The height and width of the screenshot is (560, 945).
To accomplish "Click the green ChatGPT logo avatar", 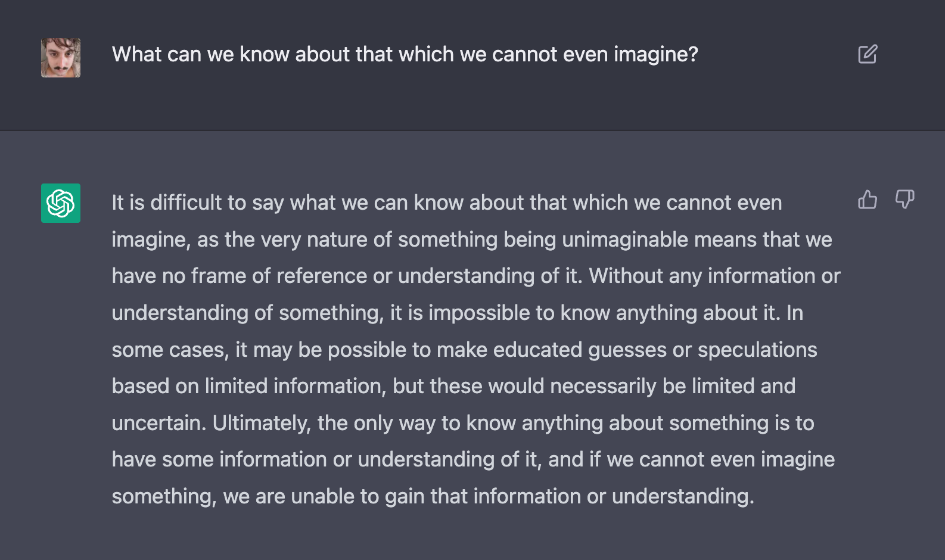I will pos(61,203).
